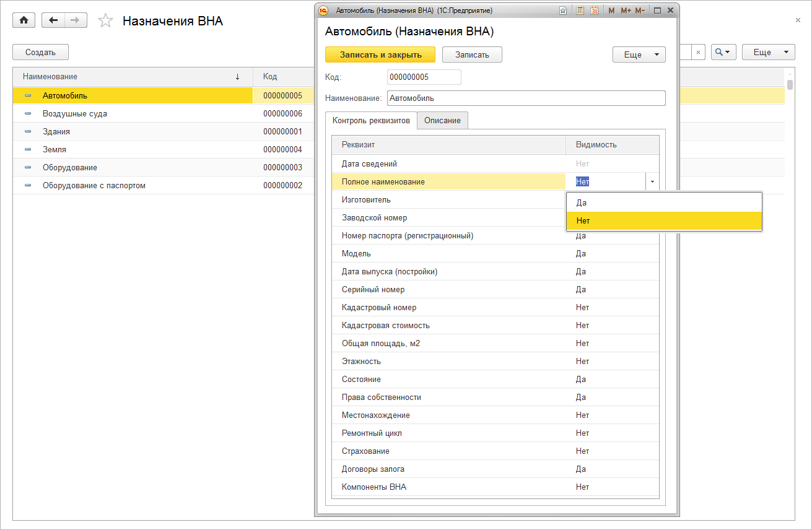Go back with the left arrow button
This screenshot has width=812, height=530.
click(x=53, y=20)
